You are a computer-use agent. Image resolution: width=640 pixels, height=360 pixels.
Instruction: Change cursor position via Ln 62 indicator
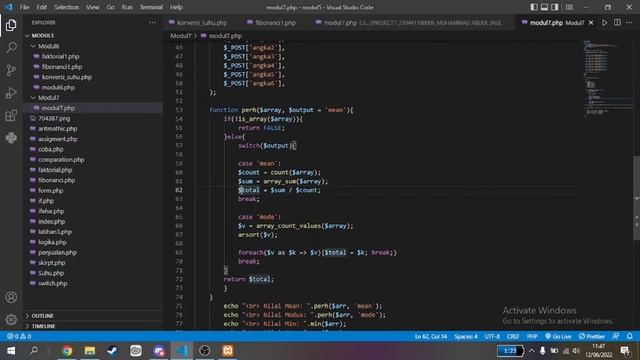pos(431,336)
